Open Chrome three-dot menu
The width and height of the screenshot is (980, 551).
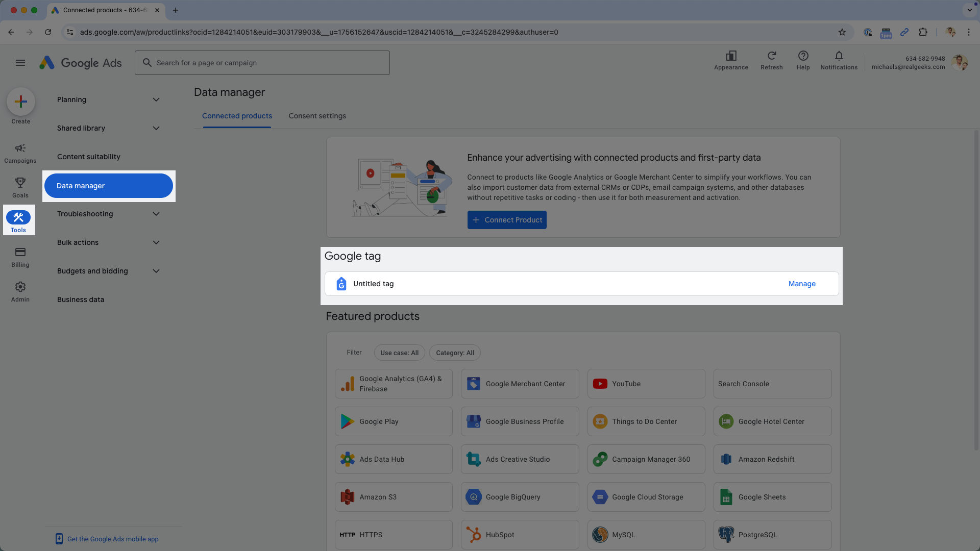coord(968,32)
